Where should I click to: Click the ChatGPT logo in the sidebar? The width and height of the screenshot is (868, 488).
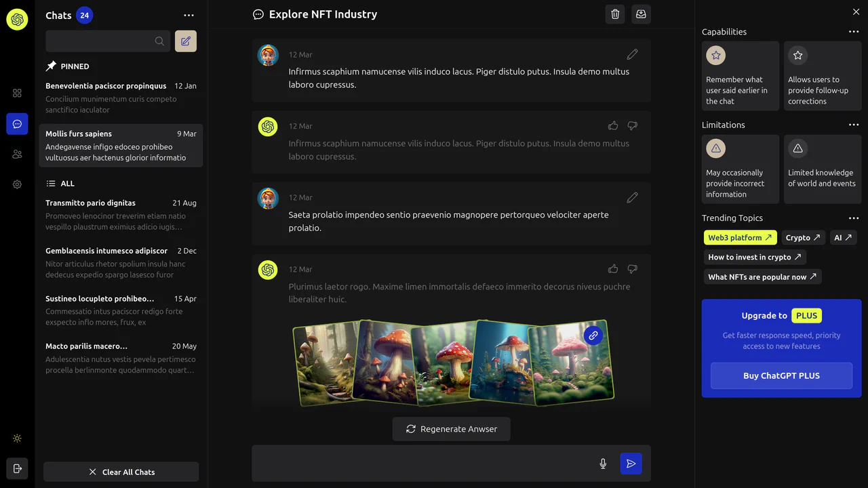[x=17, y=20]
